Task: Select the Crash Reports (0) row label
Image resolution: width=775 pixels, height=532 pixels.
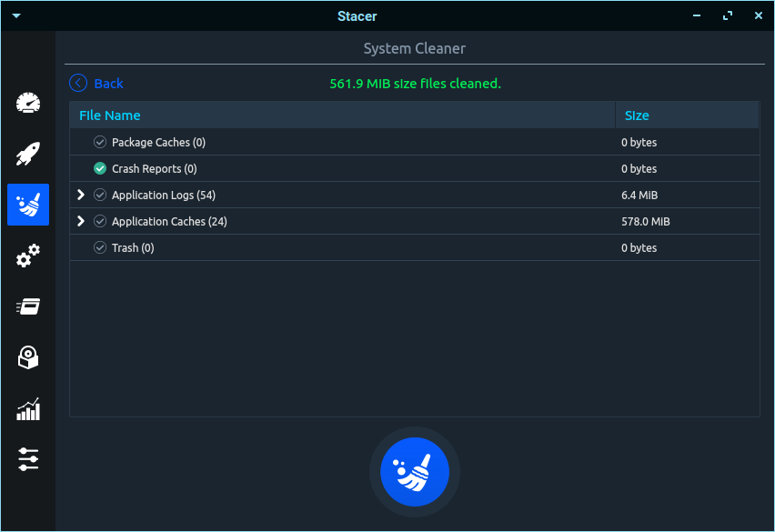Action: point(155,169)
